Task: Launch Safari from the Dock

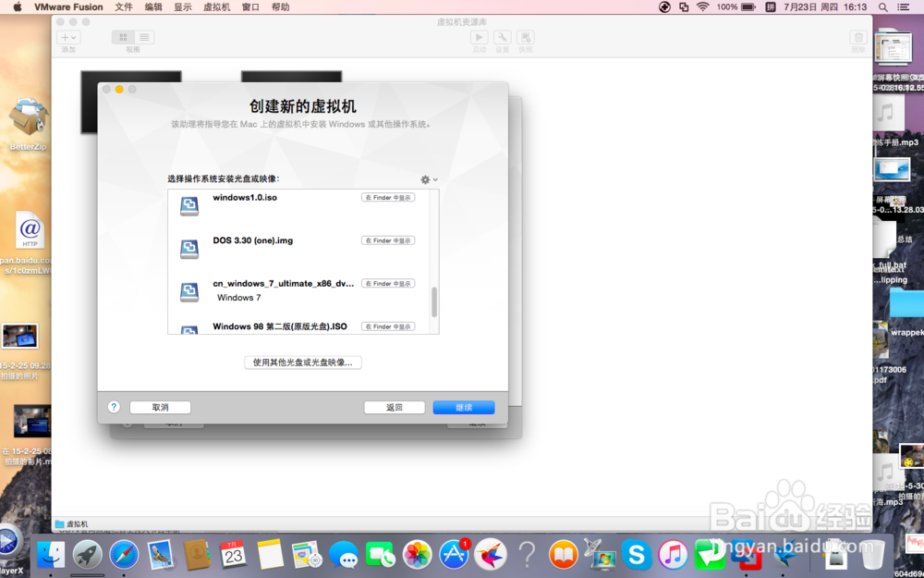Action: 124,555
